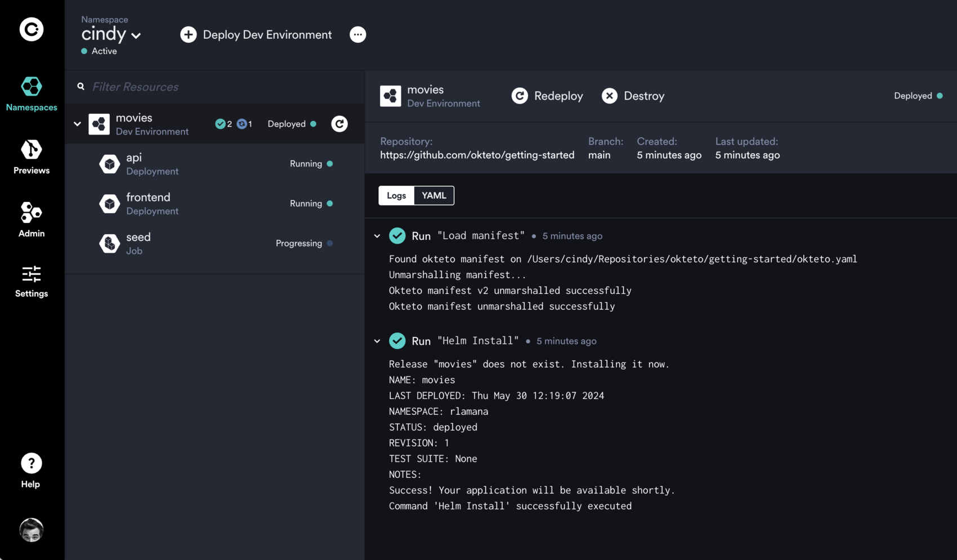Click the redeploy arrow icon beside movies
The height and width of the screenshot is (560, 957).
point(339,124)
